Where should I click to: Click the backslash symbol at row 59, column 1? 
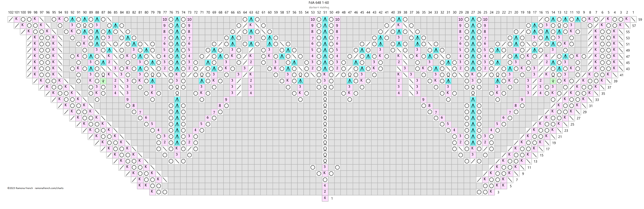click(633, 19)
